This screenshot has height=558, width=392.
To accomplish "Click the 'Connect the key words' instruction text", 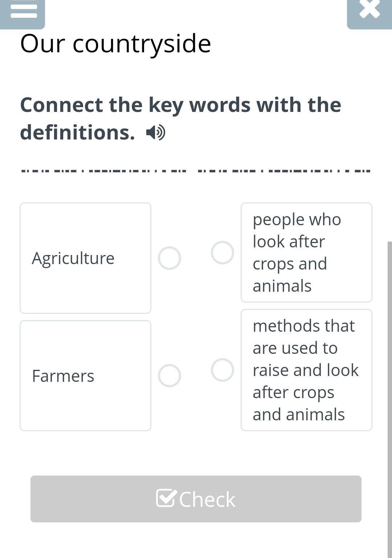I will [x=181, y=118].
